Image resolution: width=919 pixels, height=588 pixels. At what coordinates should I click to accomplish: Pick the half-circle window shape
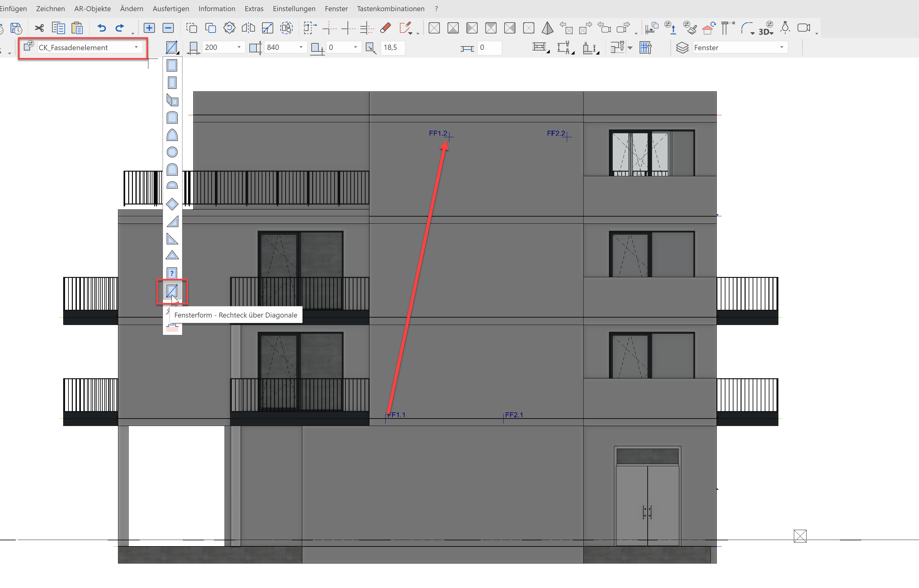[x=172, y=185]
